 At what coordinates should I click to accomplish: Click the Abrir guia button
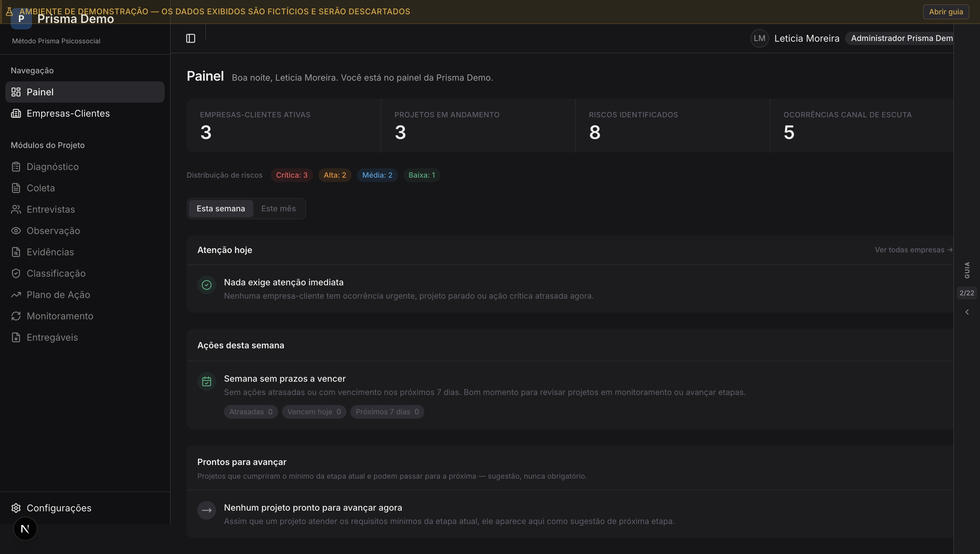point(946,11)
